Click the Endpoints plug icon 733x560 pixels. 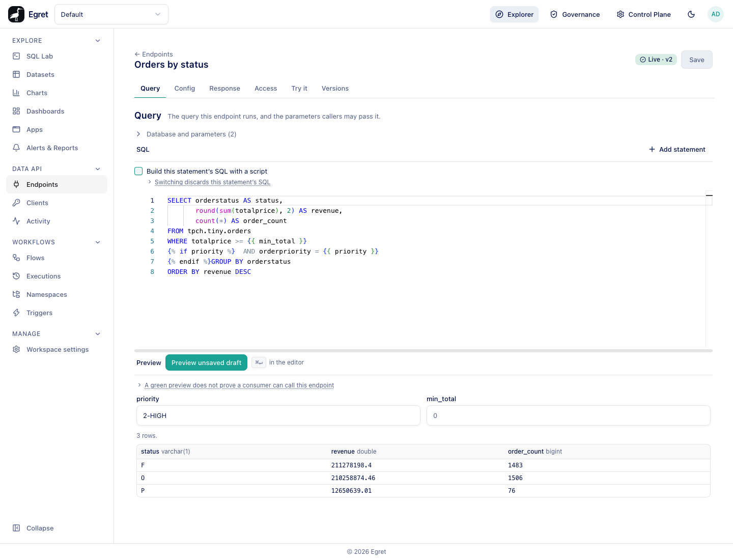pyautogui.click(x=16, y=184)
